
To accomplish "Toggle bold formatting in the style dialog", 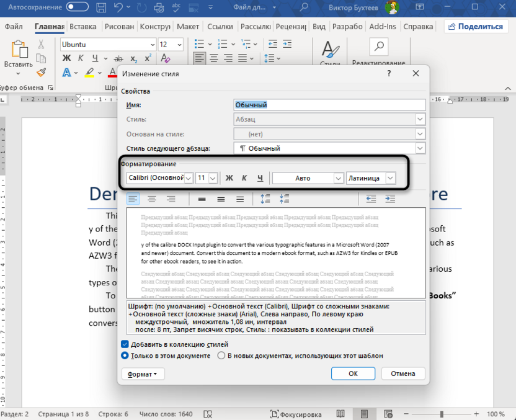I will click(229, 178).
